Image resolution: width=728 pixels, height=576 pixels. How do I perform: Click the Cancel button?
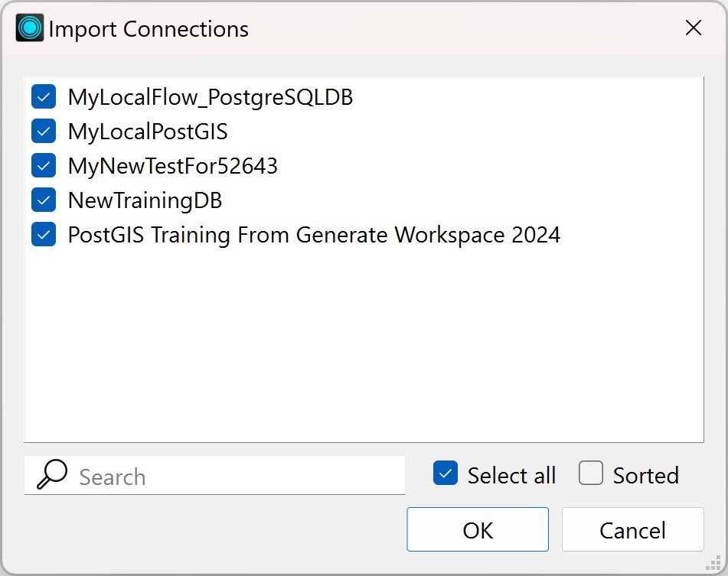click(x=633, y=529)
